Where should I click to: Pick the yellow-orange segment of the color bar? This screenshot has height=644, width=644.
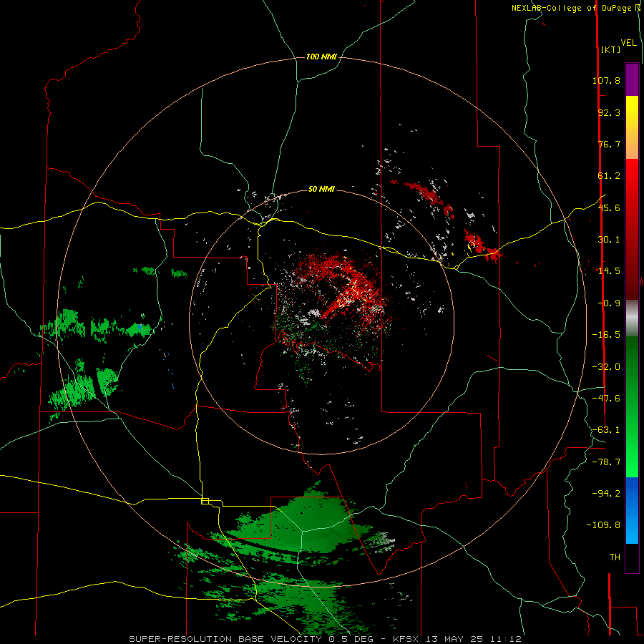[632, 127]
